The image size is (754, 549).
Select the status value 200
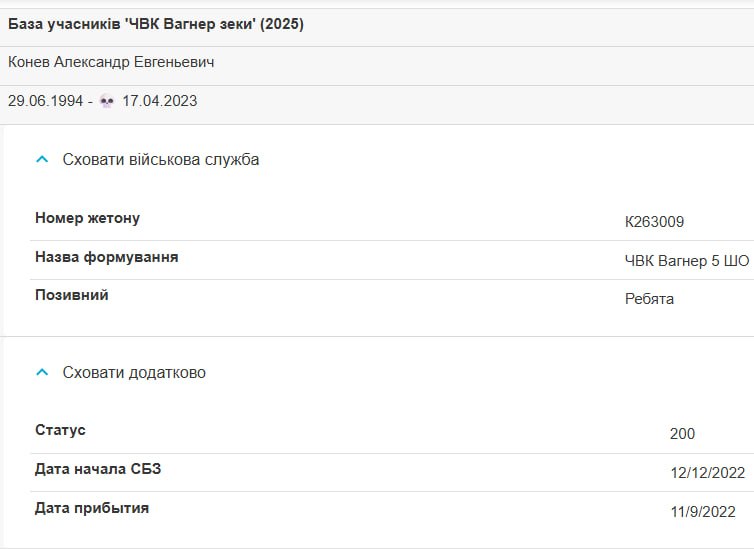[x=682, y=434]
